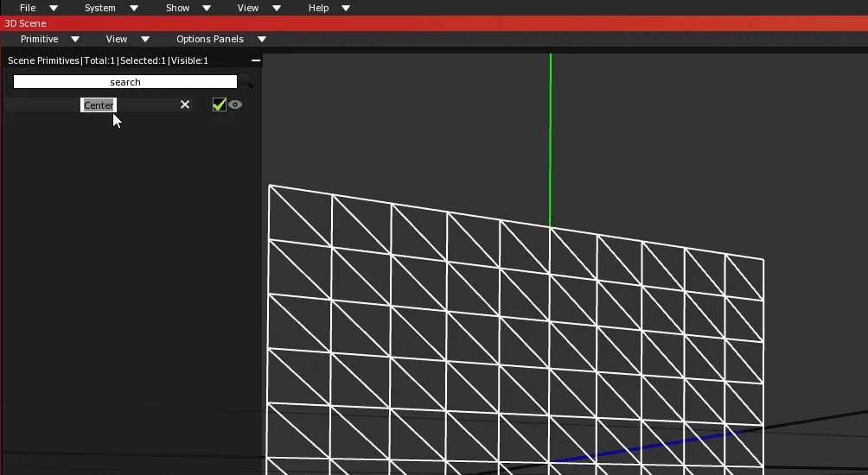868x475 pixels.
Task: Expand the System menu arrow
Action: pos(134,8)
